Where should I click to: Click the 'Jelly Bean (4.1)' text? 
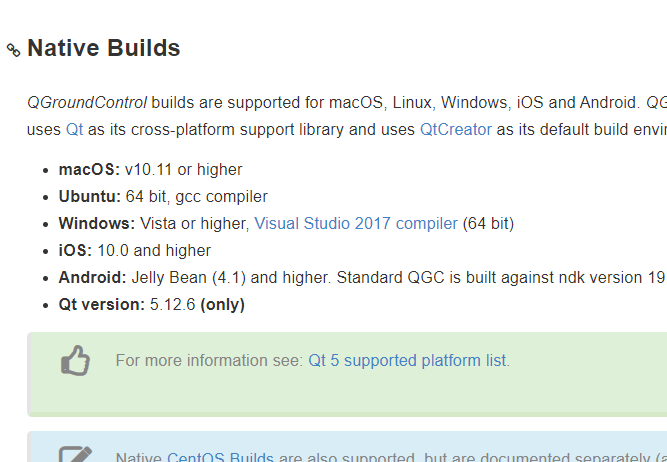[x=188, y=277]
